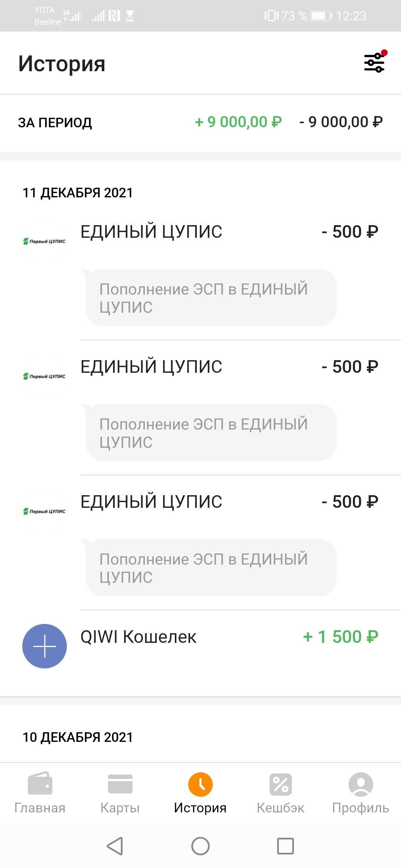Screen dimensions: 401x868
Task: Open the history filter settings icon
Action: coord(374,62)
